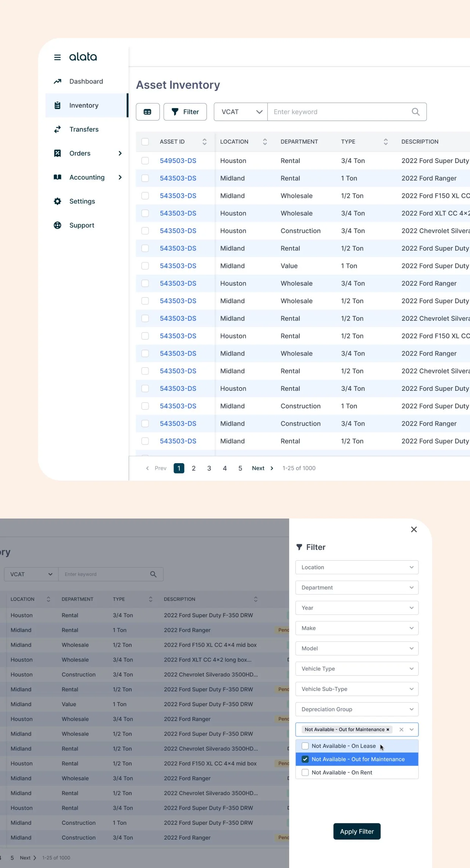470x868 pixels.
Task: Click the Settings gear icon in sidebar
Action: point(57,201)
